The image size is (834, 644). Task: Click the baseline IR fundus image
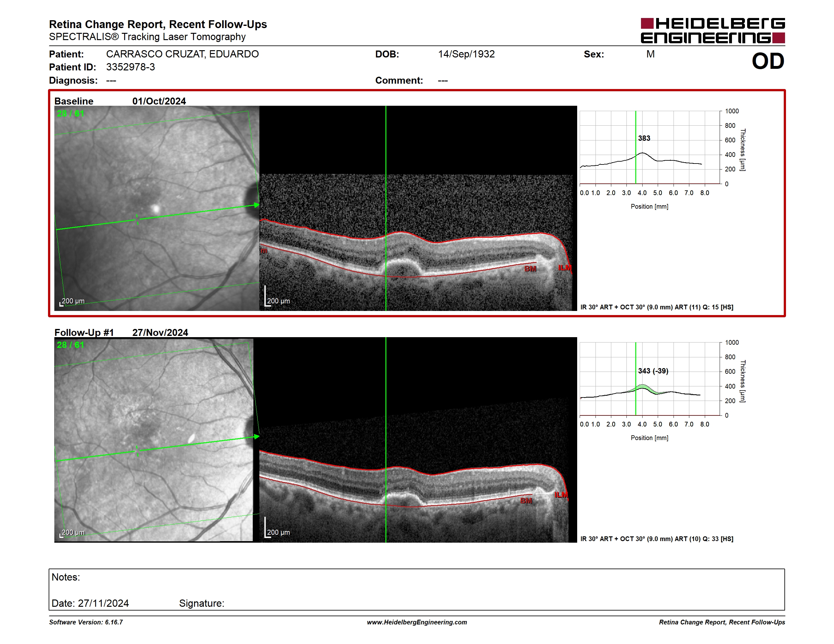[157, 208]
